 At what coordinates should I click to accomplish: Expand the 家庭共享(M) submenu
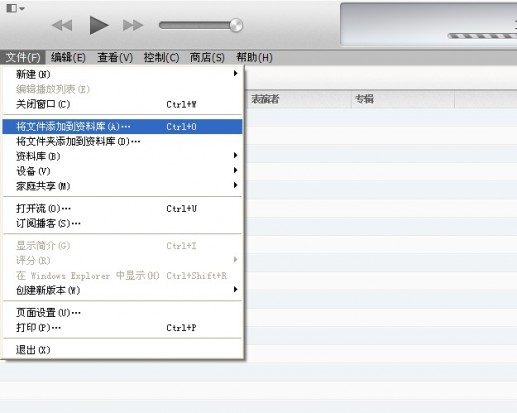point(122,186)
